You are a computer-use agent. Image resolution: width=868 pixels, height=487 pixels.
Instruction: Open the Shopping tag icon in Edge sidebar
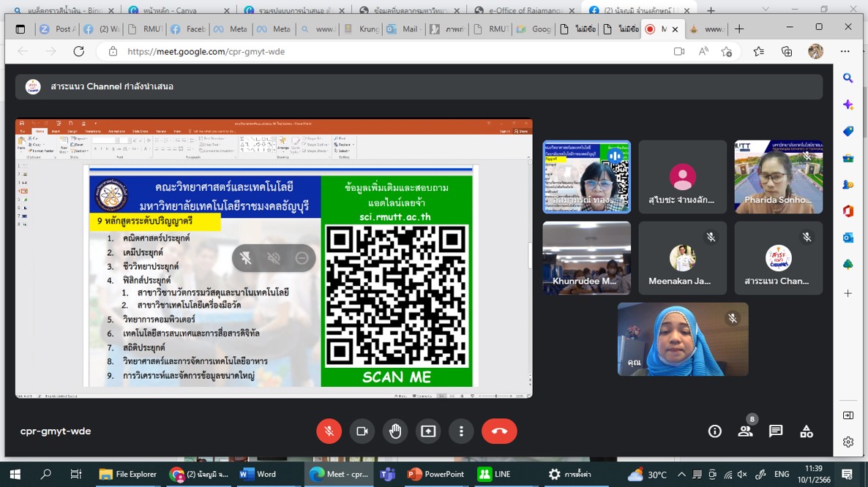(848, 131)
